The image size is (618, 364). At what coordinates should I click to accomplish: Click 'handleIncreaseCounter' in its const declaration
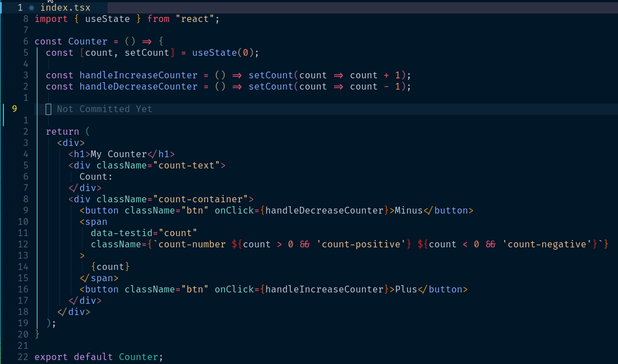pos(139,76)
